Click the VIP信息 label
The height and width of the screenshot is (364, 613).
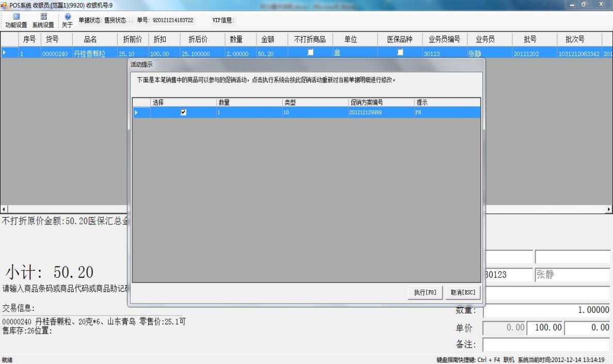(x=223, y=20)
